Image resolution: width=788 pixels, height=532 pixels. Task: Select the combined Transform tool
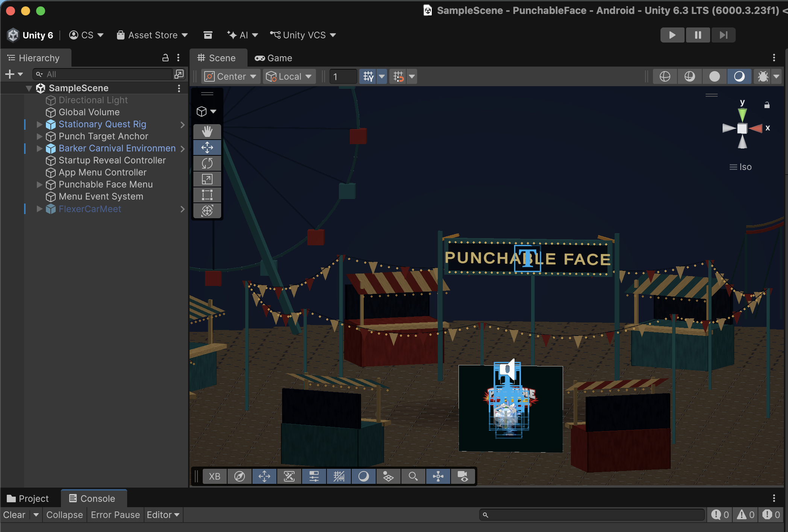(x=207, y=211)
